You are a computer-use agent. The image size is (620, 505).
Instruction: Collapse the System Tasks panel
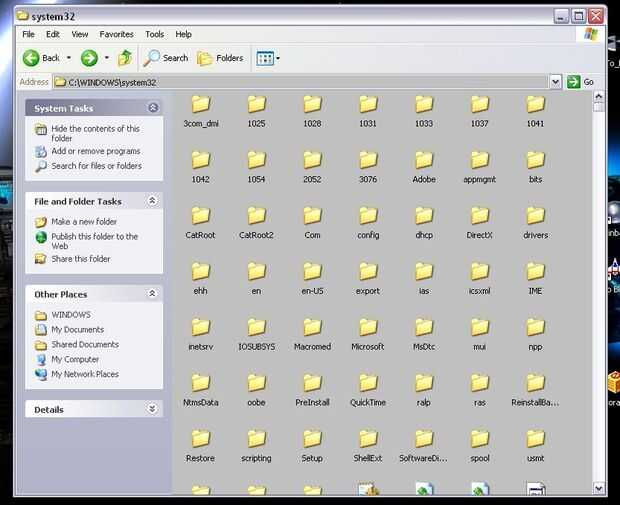(x=152, y=108)
